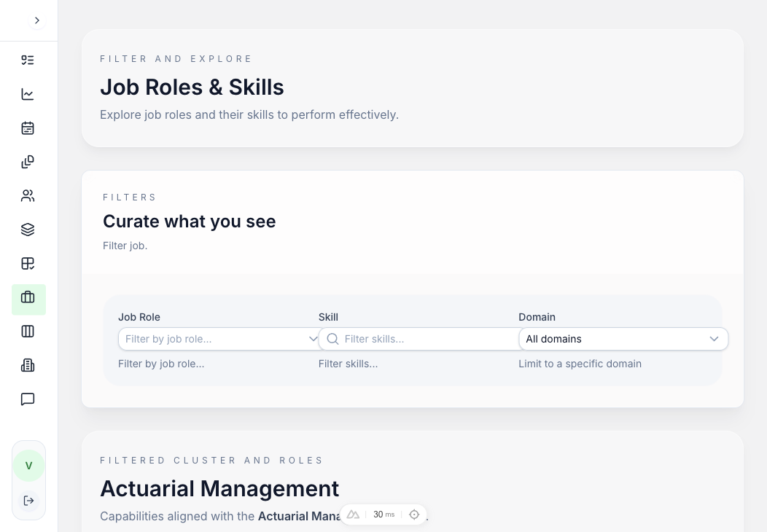Open the All domains dropdown
This screenshot has width=767, height=532.
[623, 339]
